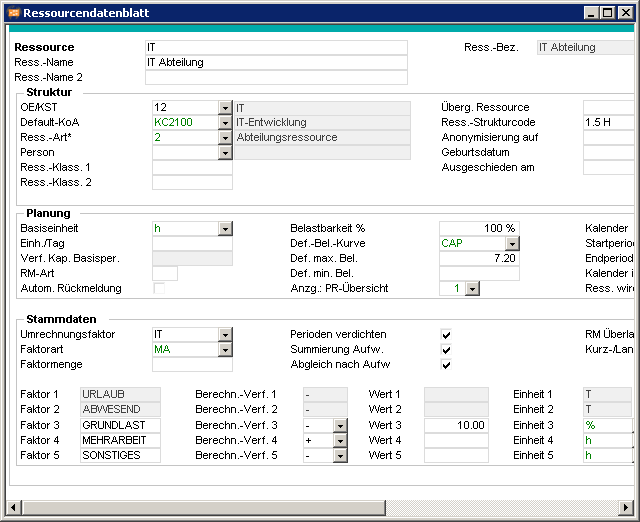
Task: Open the Berechn.-Verf. 3 dropdown
Action: [x=340, y=426]
